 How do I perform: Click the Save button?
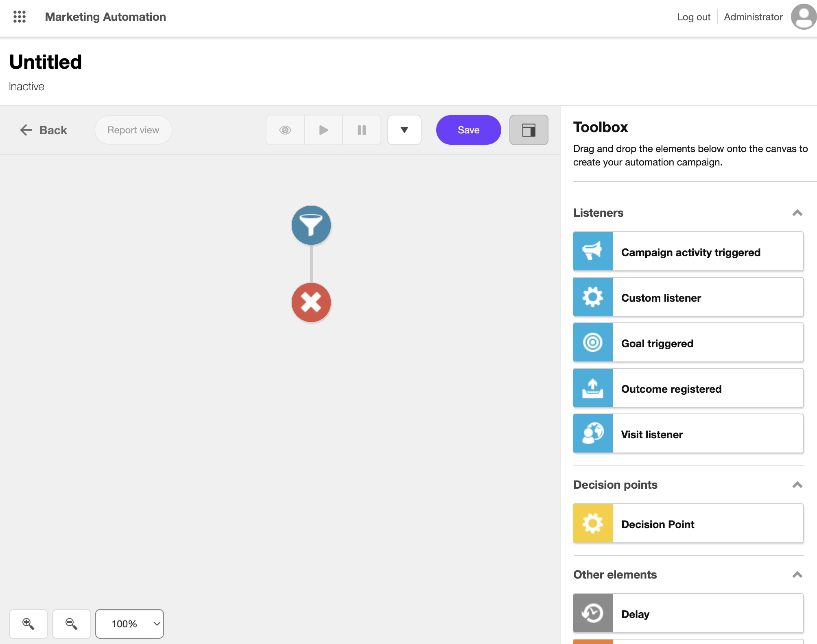click(469, 130)
